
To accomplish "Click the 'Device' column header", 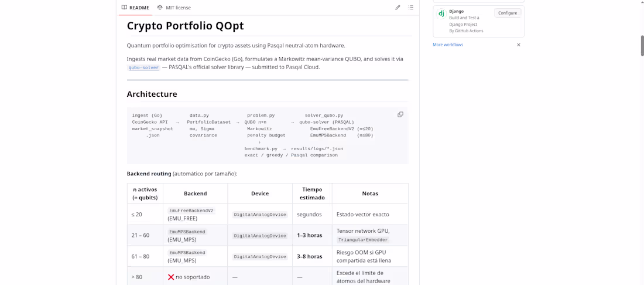I will pos(260,194).
